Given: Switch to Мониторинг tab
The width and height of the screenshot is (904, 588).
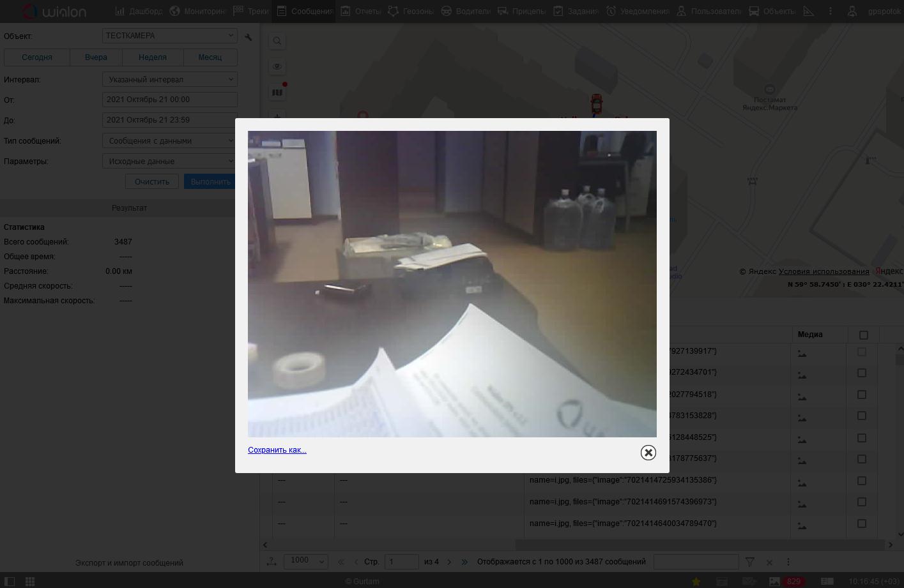Looking at the screenshot, I should pyautogui.click(x=197, y=11).
